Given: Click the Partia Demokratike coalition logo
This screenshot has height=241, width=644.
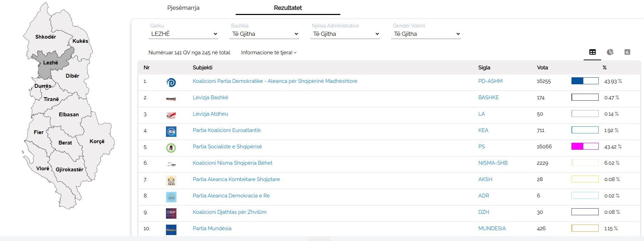Looking at the screenshot, I should (171, 82).
